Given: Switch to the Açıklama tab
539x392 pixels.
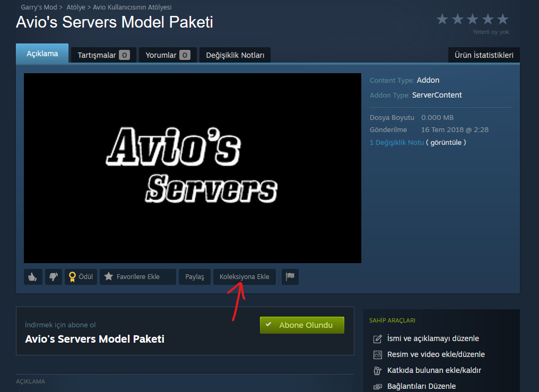Looking at the screenshot, I should [x=42, y=53].
